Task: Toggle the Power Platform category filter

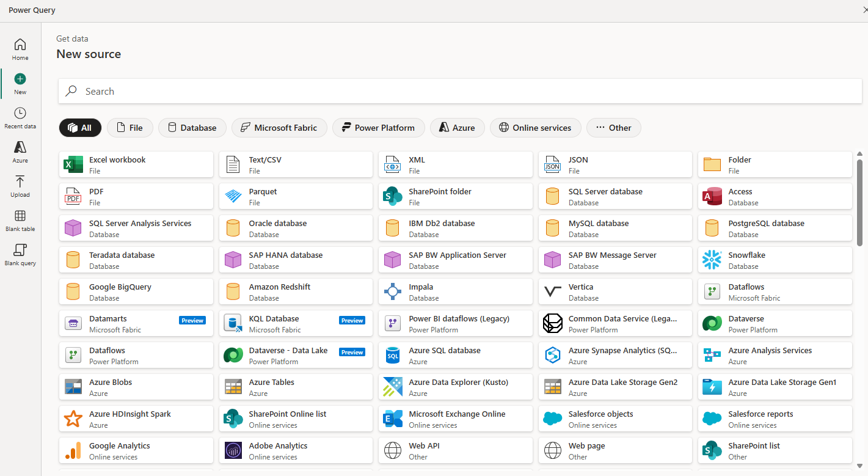Action: (x=379, y=127)
